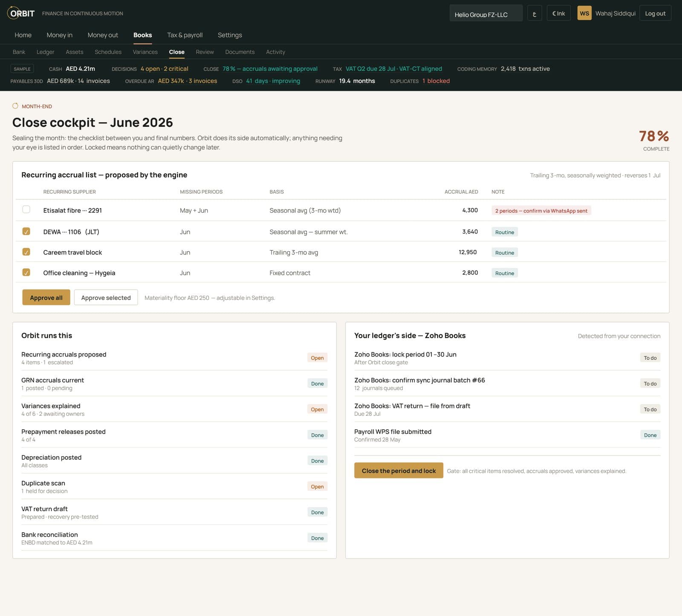Image resolution: width=682 pixels, height=616 pixels.
Task: Click the 2 periods WhatsApp note tag
Action: (541, 210)
